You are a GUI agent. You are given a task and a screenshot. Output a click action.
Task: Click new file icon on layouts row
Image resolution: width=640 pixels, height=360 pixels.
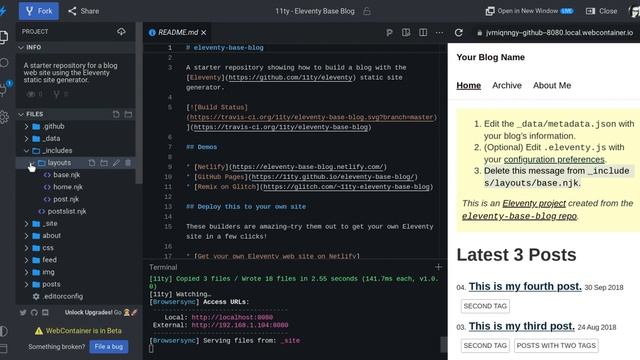click(x=92, y=163)
